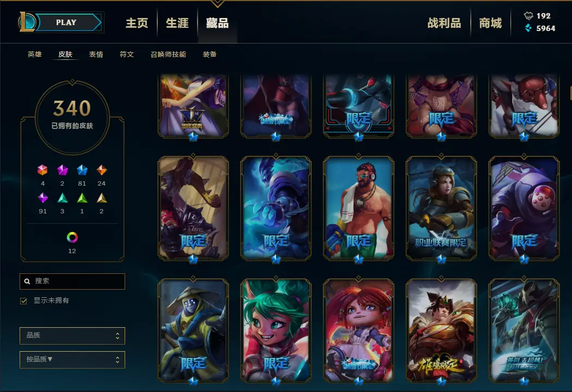Click the rainbow chroma ring icon
This screenshot has width=572, height=392.
[x=72, y=237]
